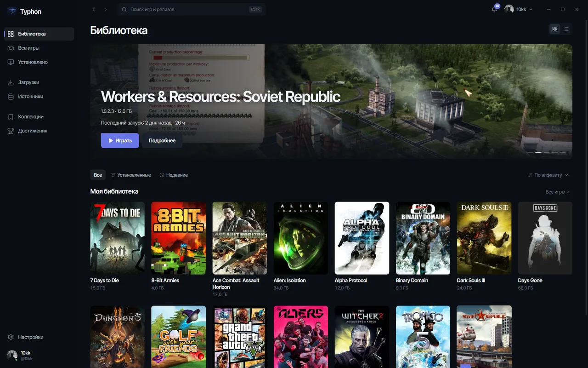Focus the Поиск игр и релизов search field
The width and height of the screenshot is (588, 368).
(x=192, y=9)
